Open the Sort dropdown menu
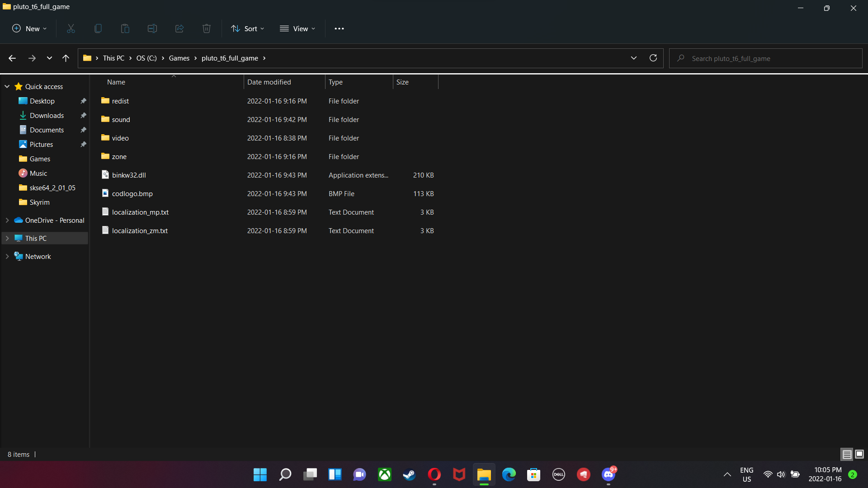 (248, 28)
